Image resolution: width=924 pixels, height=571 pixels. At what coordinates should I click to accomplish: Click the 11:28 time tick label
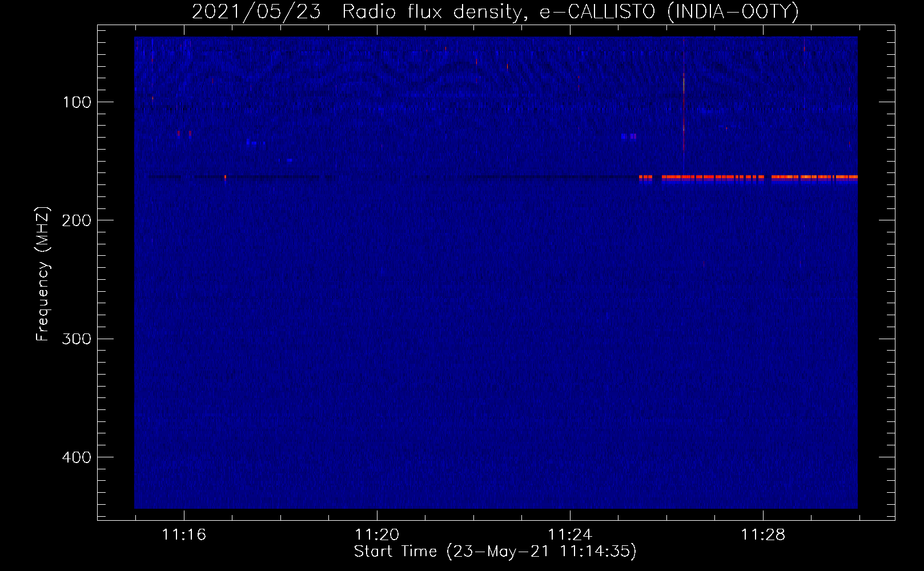(x=763, y=535)
